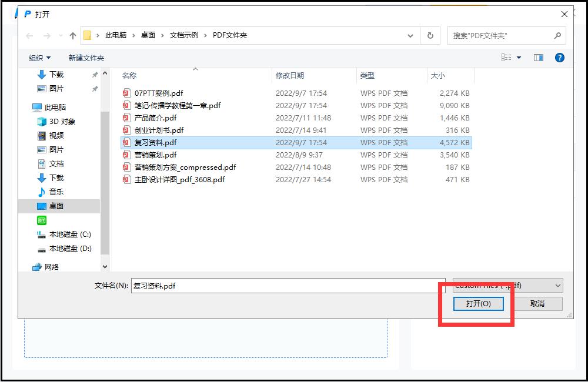Screen dimensions: 588x382
Task: Open the help icon in the dialog toolbar
Action: [x=559, y=57]
